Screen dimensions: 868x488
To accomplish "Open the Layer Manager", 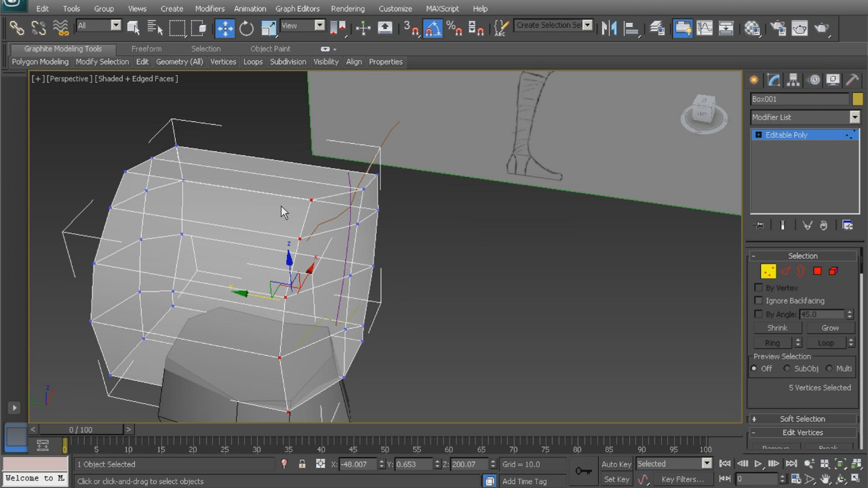I will (657, 28).
